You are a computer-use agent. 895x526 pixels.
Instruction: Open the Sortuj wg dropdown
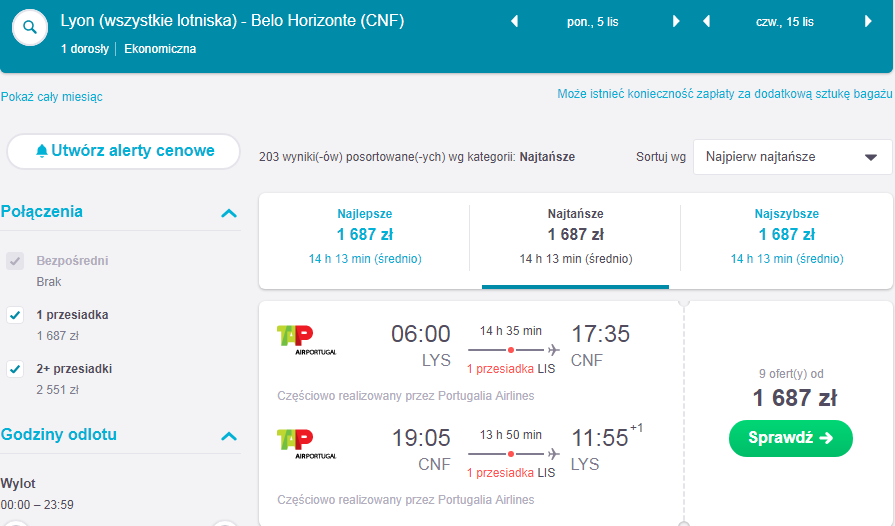coord(792,157)
